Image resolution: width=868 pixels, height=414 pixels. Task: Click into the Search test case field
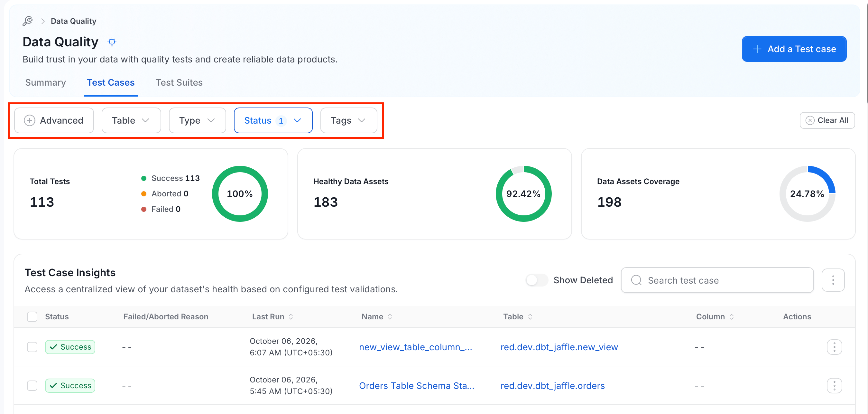(x=717, y=280)
